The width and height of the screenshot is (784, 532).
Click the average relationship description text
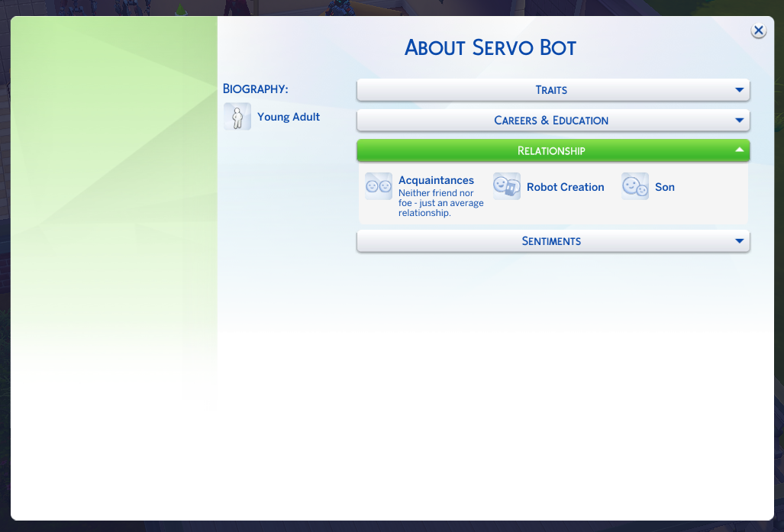pyautogui.click(x=440, y=202)
